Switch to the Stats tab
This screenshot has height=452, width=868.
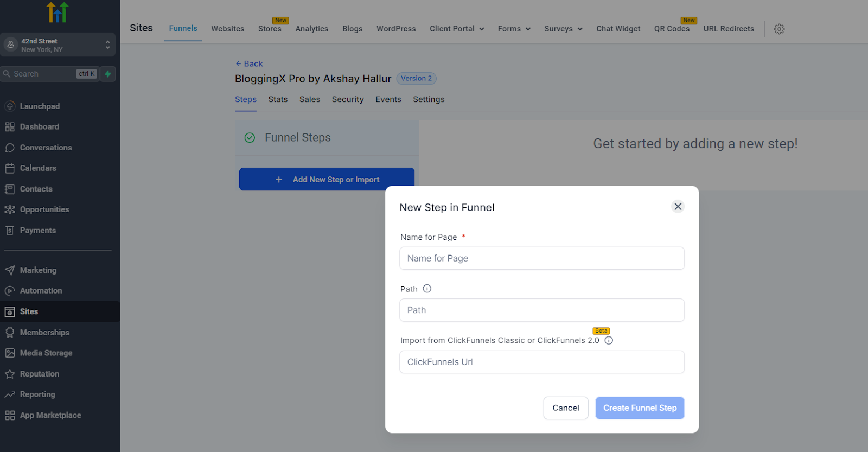pyautogui.click(x=278, y=99)
